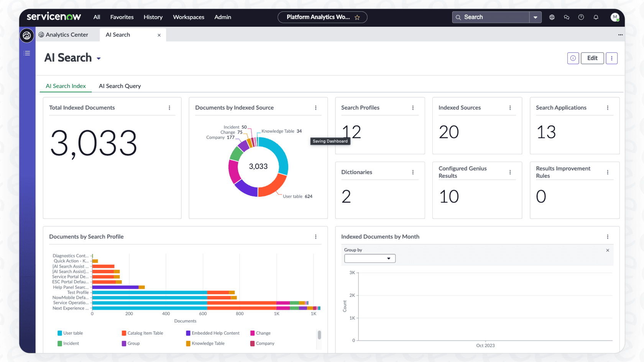Expand the search scope dropdown arrow

coord(536,17)
